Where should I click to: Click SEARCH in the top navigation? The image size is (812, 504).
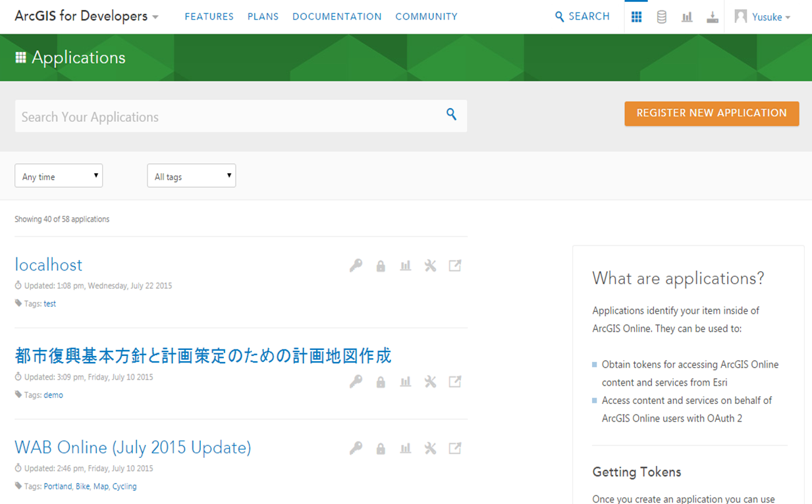(582, 16)
